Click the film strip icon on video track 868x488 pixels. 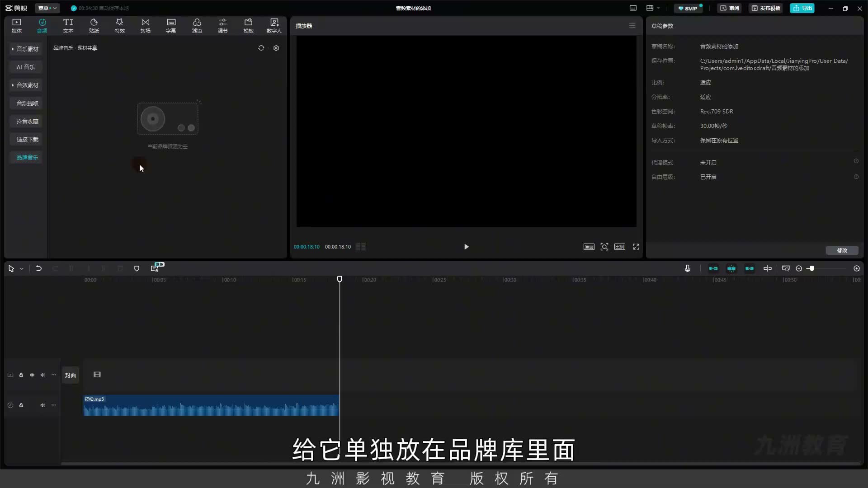97,375
